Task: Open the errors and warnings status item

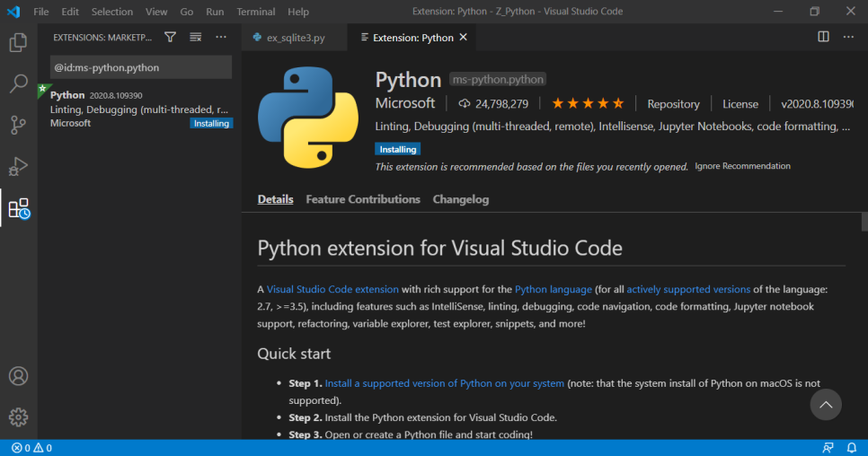Action: click(x=31, y=448)
